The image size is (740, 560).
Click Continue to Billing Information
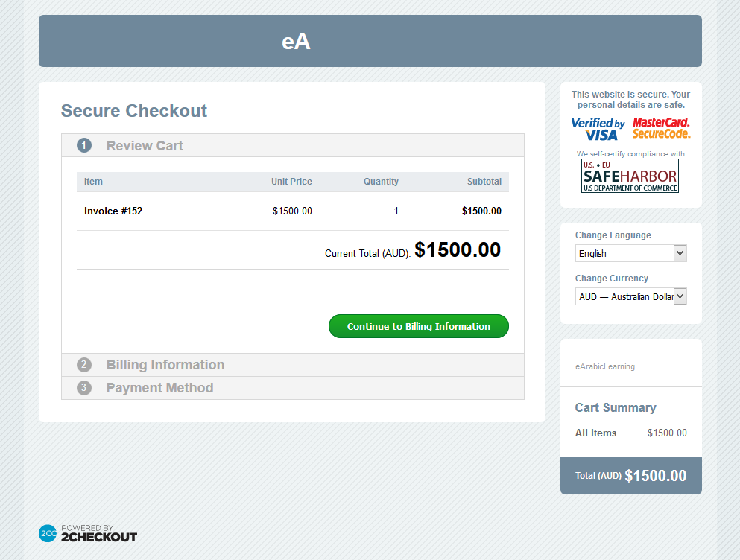pyautogui.click(x=418, y=325)
